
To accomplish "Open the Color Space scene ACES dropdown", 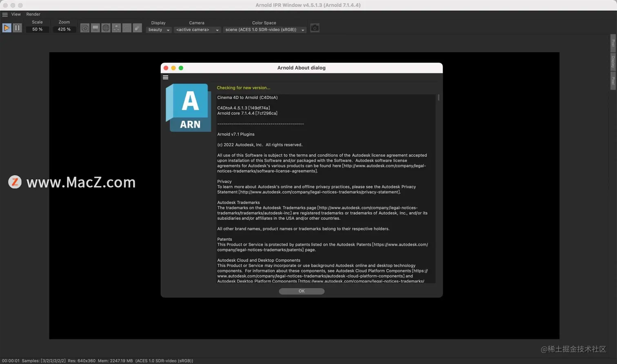I will (265, 30).
